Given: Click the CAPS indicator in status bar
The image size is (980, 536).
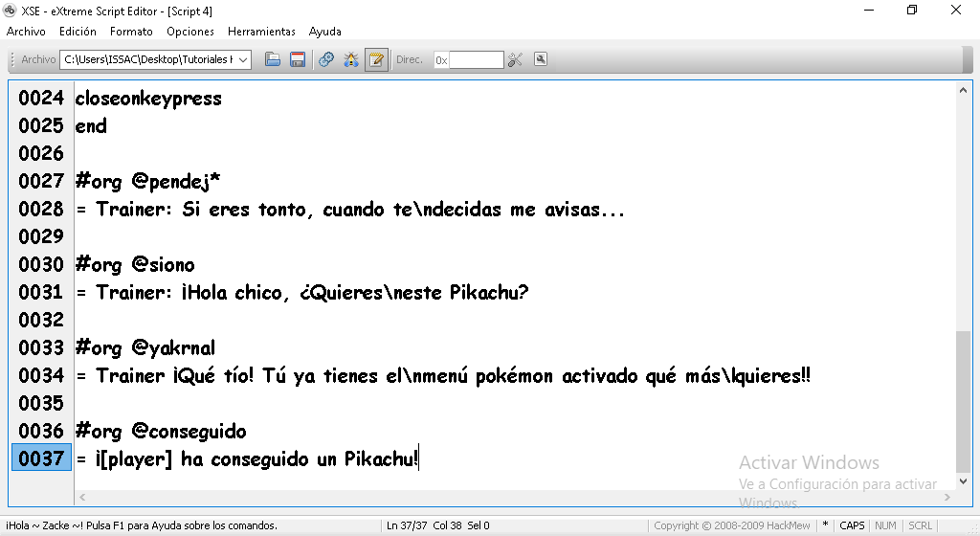Looking at the screenshot, I should click(x=851, y=525).
